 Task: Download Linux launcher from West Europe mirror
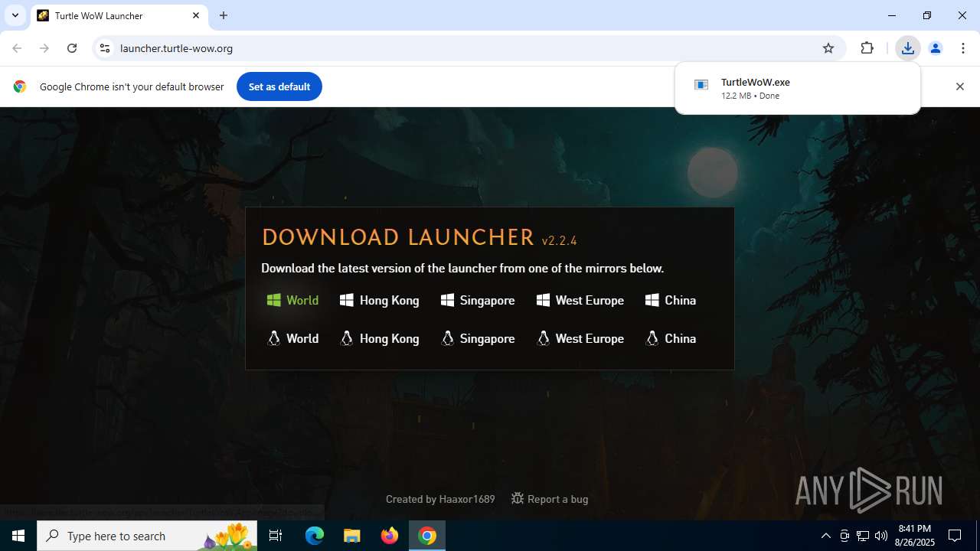pyautogui.click(x=580, y=338)
